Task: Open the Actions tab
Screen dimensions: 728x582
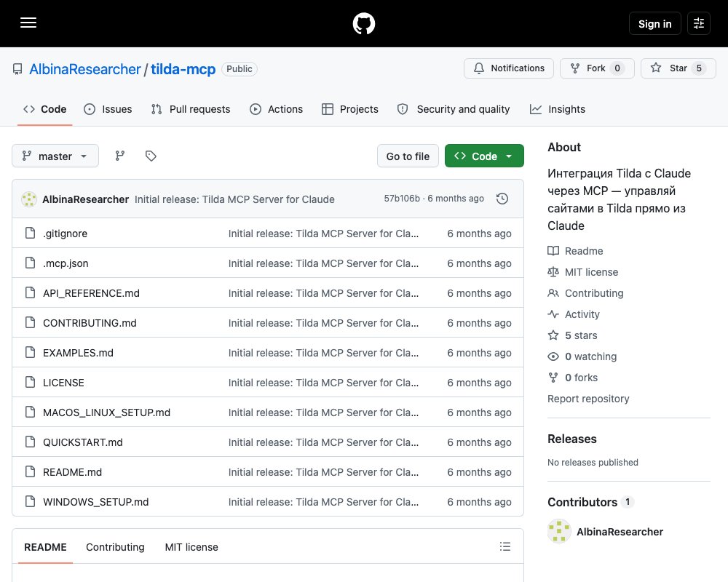Action: pyautogui.click(x=276, y=109)
